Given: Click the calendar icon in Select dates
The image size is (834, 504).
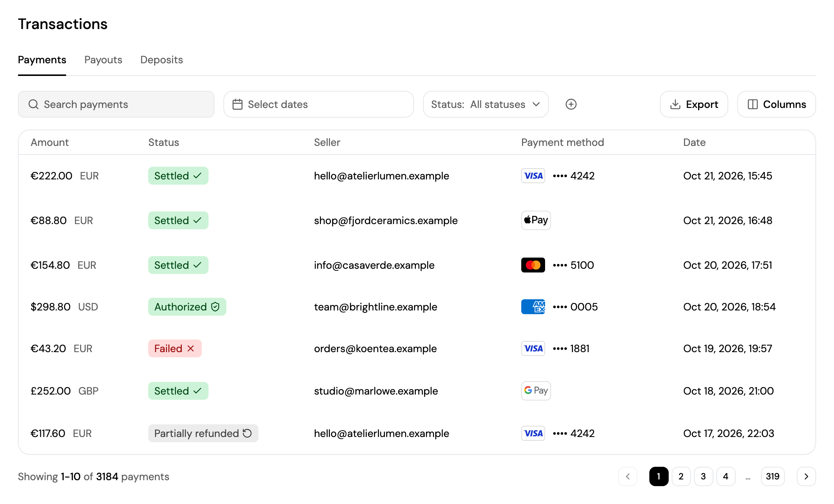Looking at the screenshot, I should (238, 104).
